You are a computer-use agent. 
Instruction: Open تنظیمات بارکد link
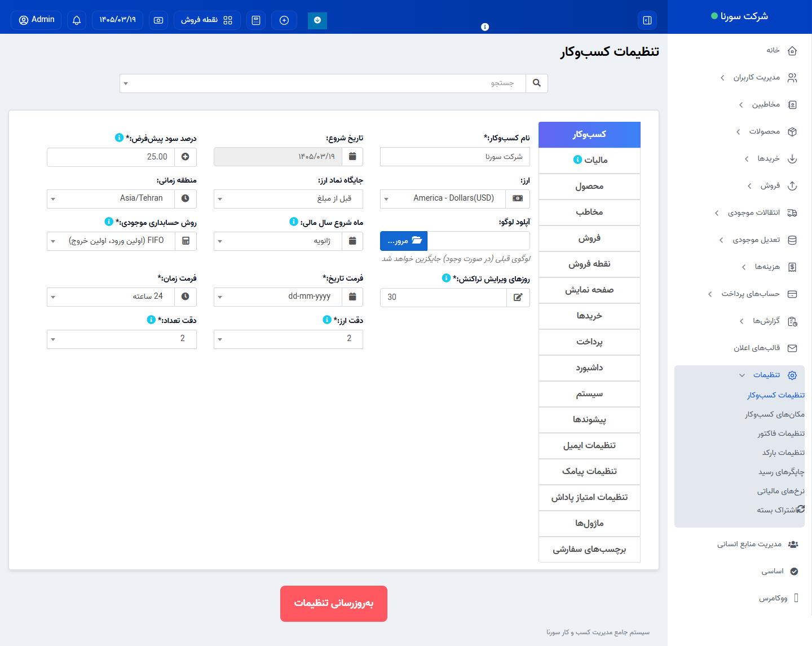click(x=783, y=453)
